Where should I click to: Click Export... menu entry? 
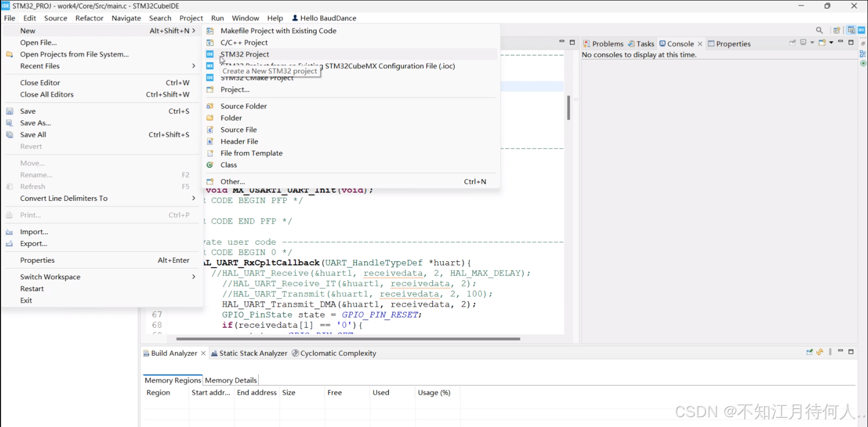pos(101,244)
